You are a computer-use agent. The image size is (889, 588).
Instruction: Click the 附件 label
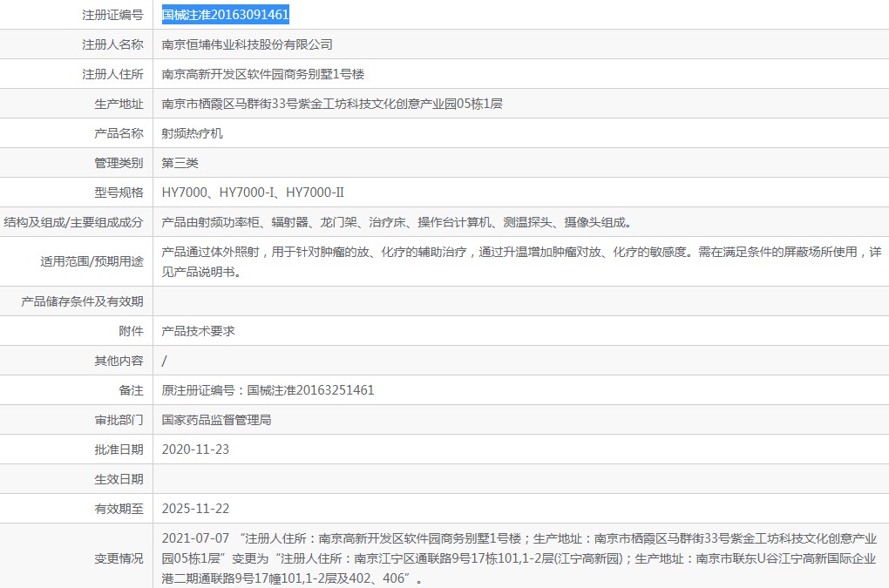(131, 331)
